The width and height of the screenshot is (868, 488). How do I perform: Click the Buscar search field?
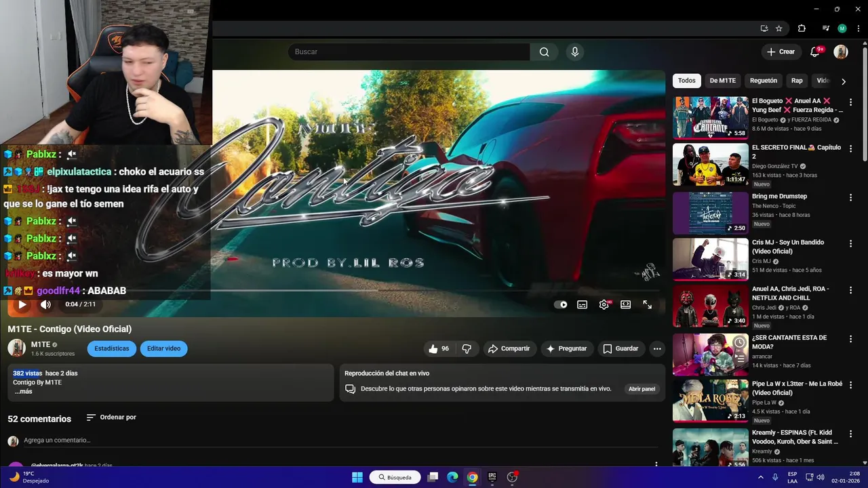pos(409,52)
